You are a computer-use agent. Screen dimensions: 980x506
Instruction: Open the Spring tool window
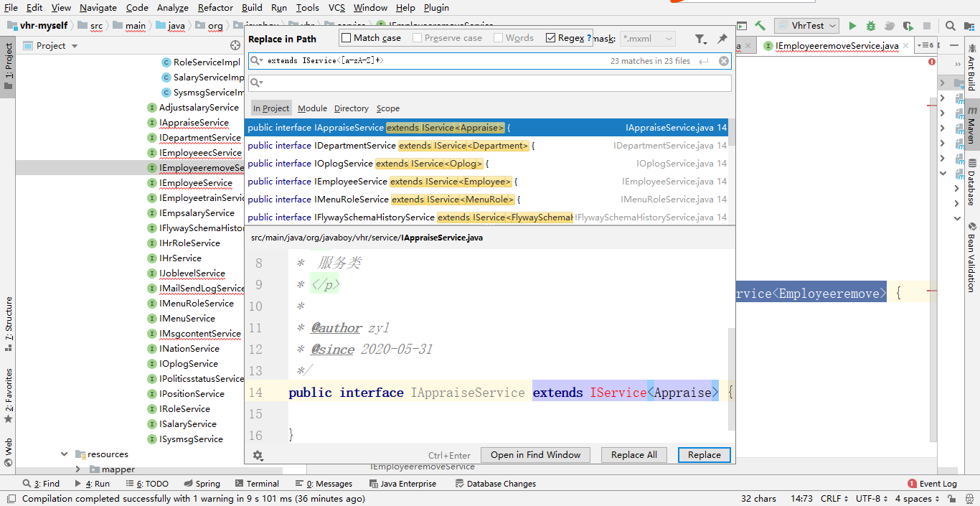(202, 484)
